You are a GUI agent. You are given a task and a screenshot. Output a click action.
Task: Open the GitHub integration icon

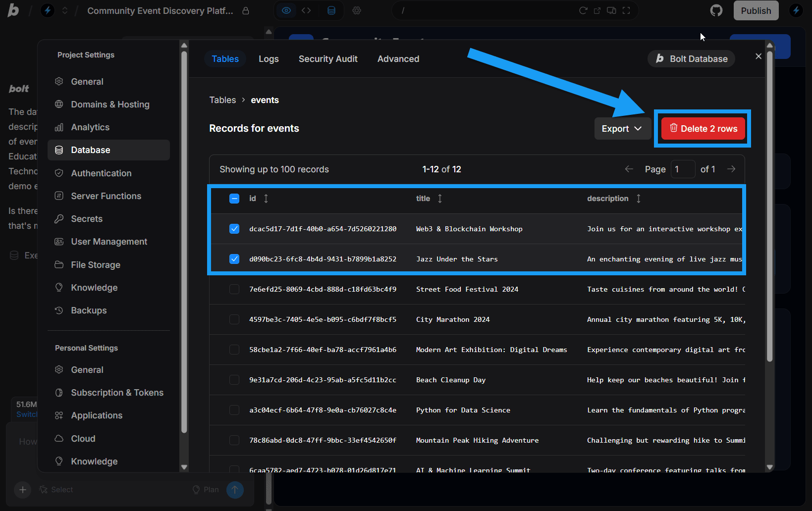click(x=716, y=10)
